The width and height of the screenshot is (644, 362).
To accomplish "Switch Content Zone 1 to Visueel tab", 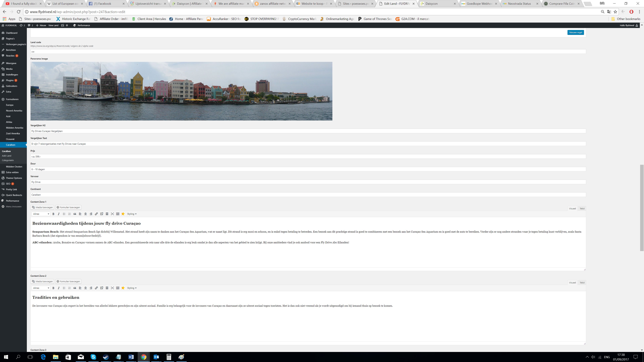I will pos(572,209).
